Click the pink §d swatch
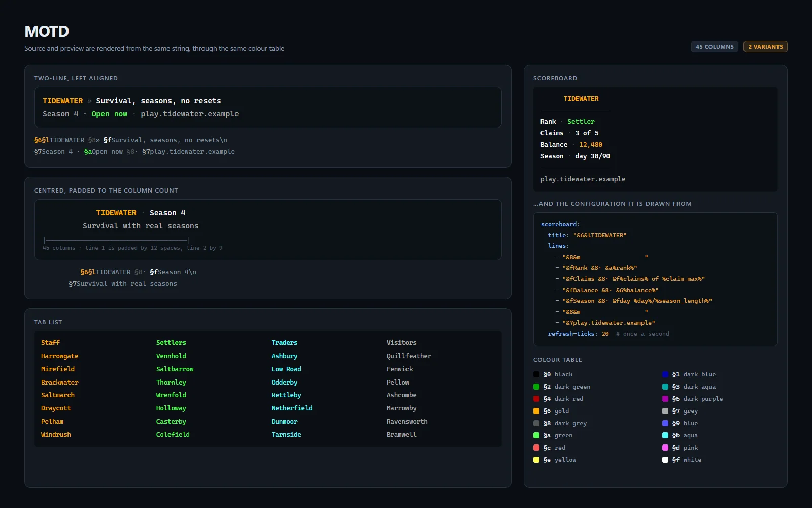The height and width of the screenshot is (508, 812). pos(665,448)
